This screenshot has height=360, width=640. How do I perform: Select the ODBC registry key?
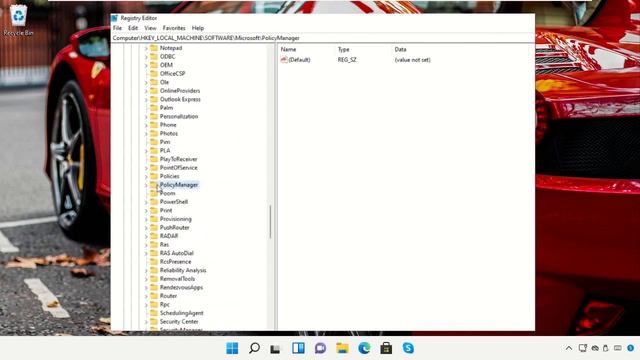[x=167, y=56]
